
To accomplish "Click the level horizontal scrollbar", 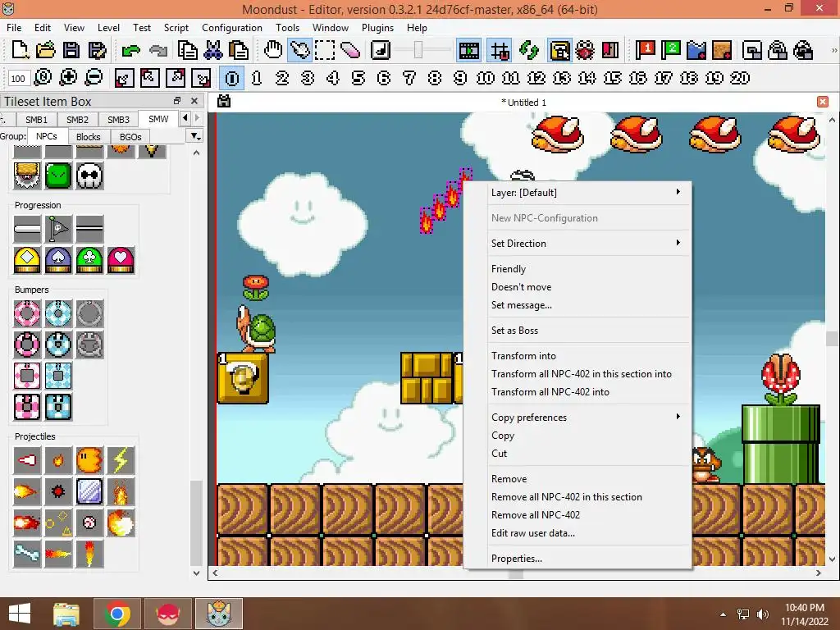I will pyautogui.click(x=516, y=573).
